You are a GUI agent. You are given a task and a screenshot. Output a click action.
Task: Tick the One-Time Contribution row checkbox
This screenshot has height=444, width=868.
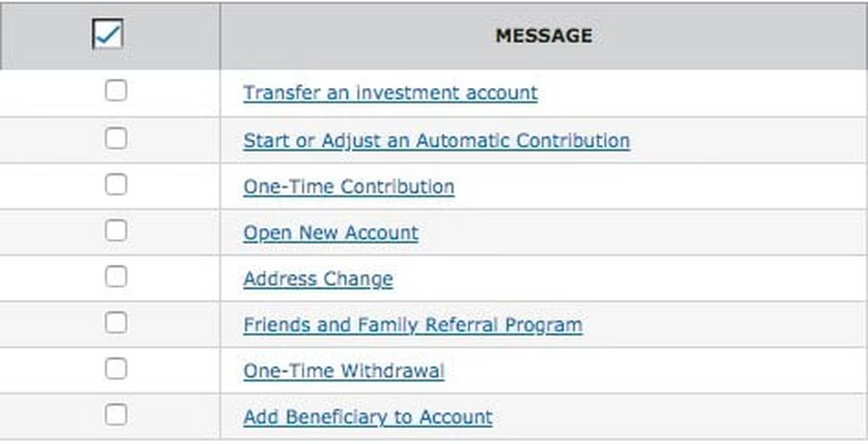pos(116,185)
